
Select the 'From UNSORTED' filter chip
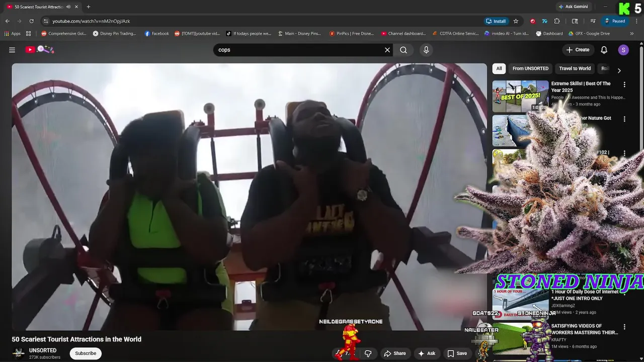(x=530, y=68)
